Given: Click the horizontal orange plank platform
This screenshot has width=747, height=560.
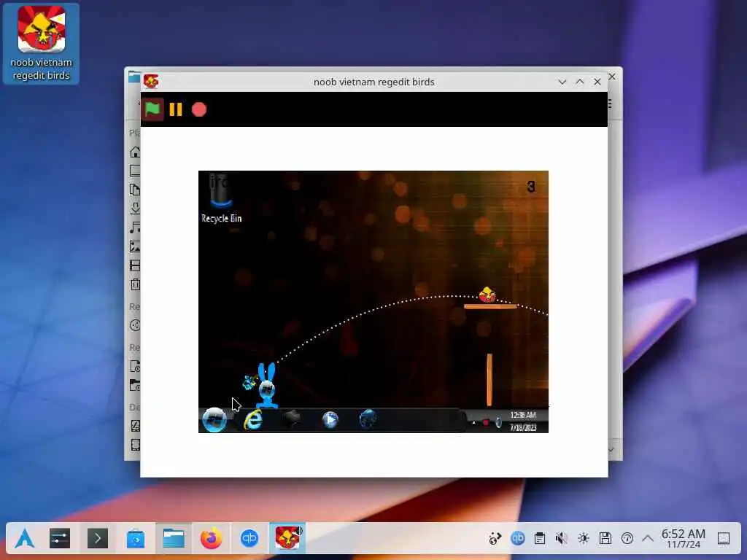Looking at the screenshot, I should (490, 306).
